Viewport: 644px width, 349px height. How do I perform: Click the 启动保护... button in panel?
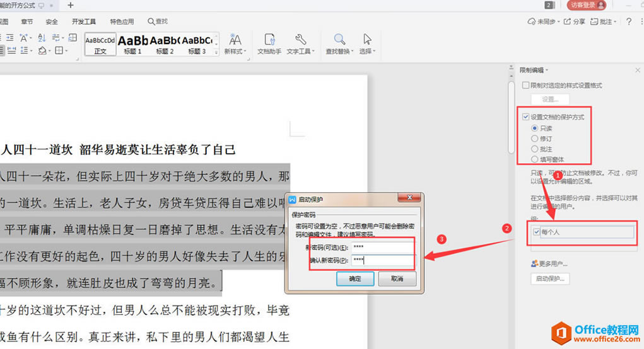coord(551,278)
